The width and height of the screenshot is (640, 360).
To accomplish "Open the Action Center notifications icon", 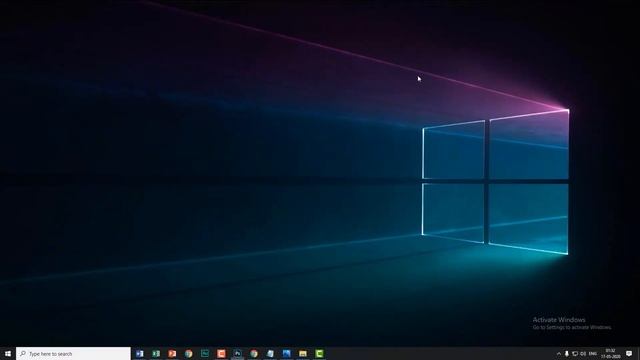I will 629,353.
